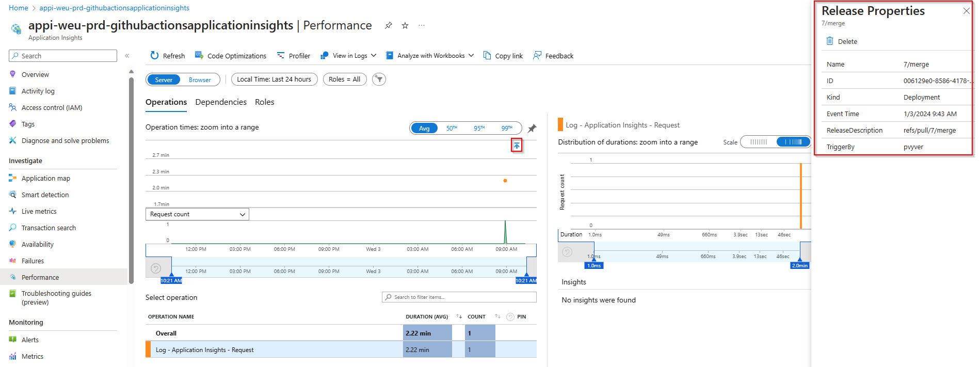Open the Request count chart dropdown

pyautogui.click(x=197, y=214)
